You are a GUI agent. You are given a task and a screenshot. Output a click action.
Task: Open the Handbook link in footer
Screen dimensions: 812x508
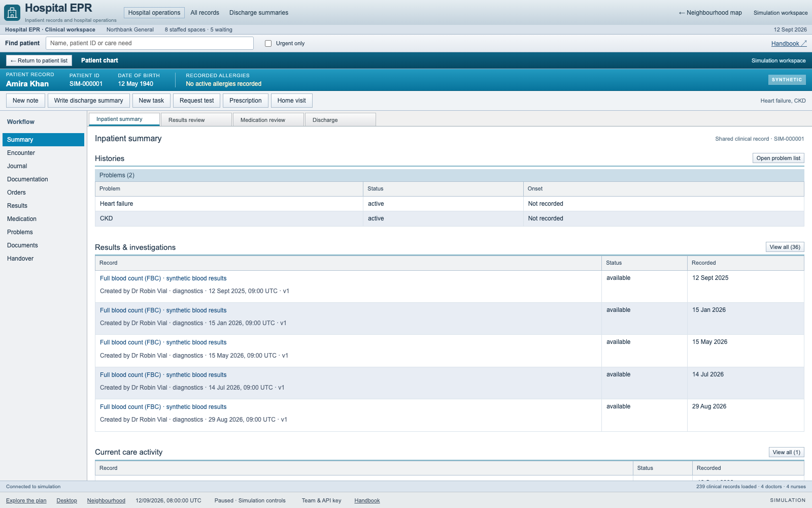coord(367,500)
